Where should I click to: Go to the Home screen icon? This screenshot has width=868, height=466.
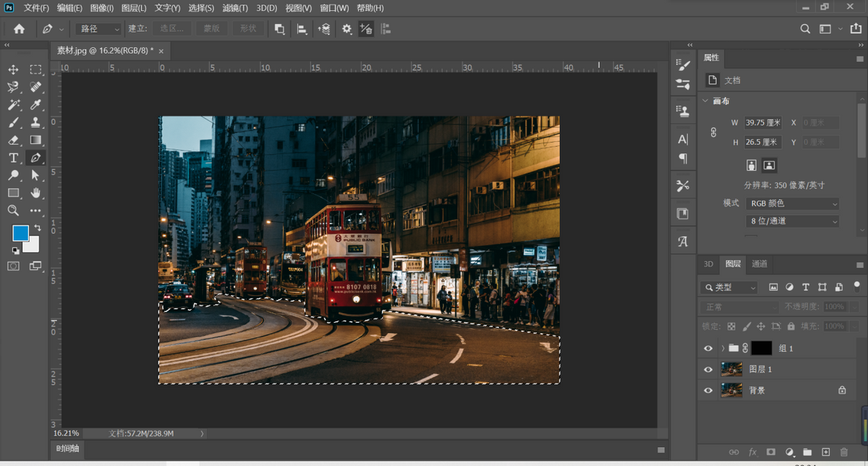(x=19, y=29)
